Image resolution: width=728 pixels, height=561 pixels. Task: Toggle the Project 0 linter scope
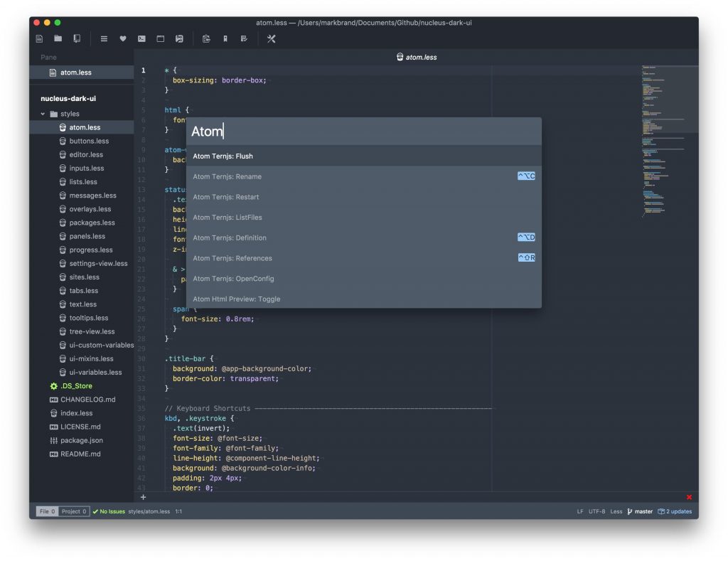74,511
